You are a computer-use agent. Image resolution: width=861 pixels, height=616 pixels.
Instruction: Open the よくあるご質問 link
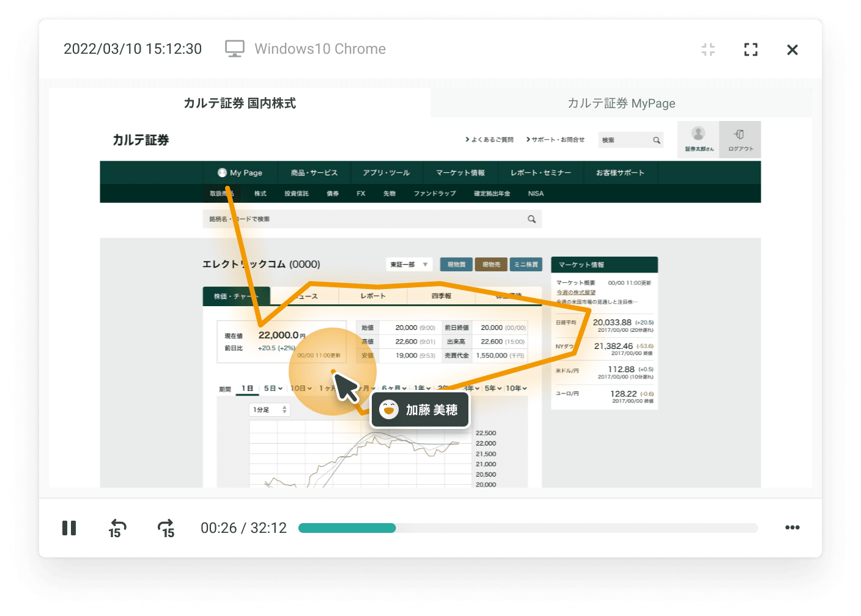489,140
